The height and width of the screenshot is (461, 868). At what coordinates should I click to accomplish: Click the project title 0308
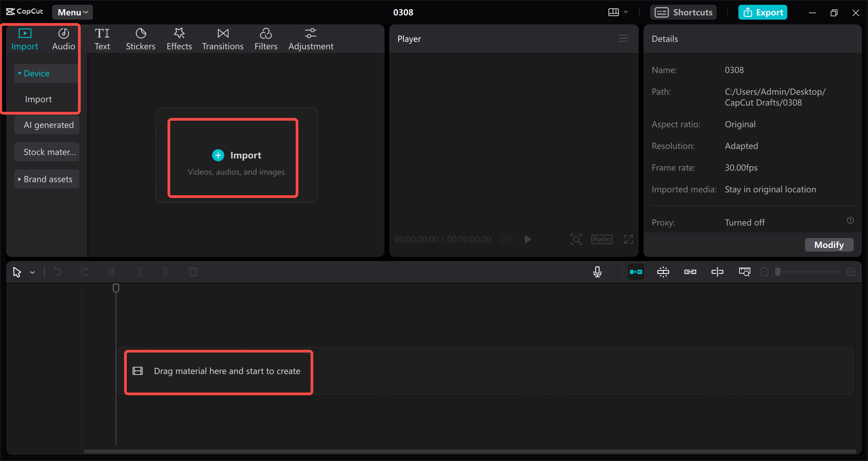tap(403, 12)
